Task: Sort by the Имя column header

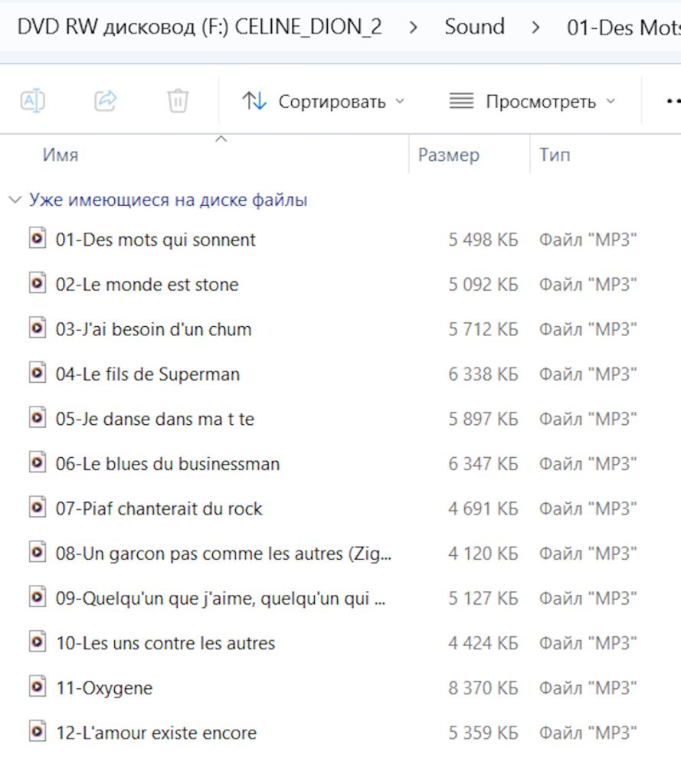Action: (61, 155)
